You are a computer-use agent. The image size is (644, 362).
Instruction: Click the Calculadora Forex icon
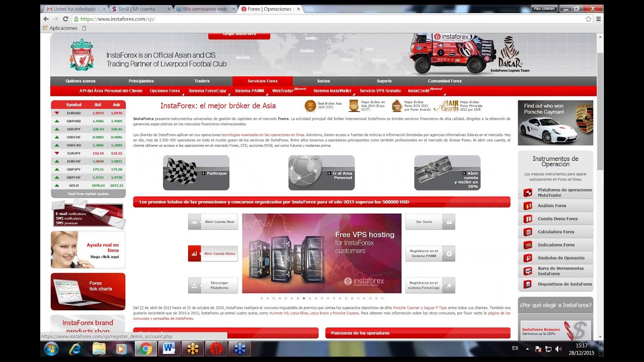(x=528, y=232)
